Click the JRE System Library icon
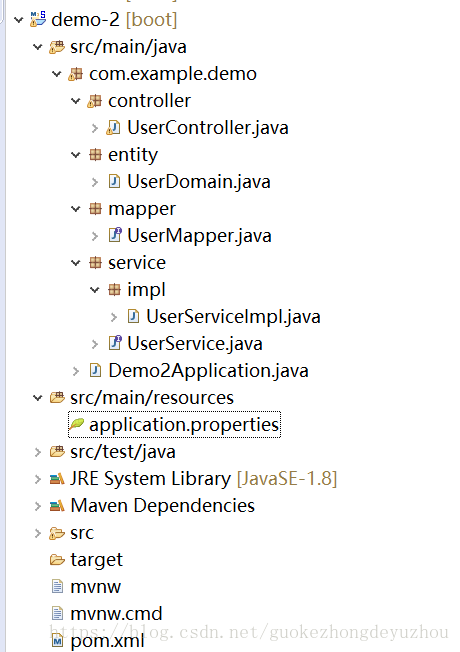The height and width of the screenshot is (652, 460). (57, 479)
